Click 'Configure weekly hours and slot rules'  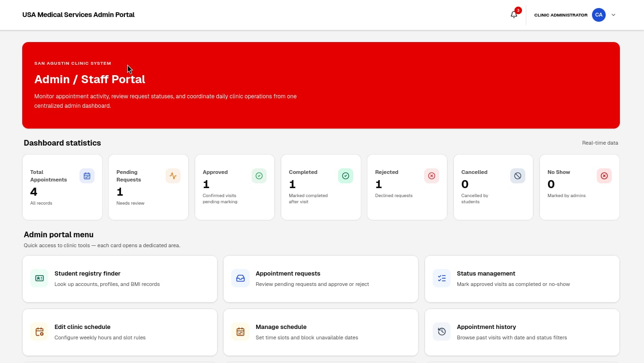[x=100, y=338]
